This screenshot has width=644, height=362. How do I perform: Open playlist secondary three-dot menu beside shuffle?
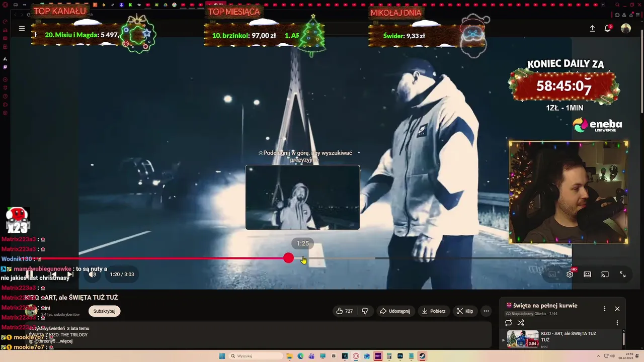tap(617, 323)
